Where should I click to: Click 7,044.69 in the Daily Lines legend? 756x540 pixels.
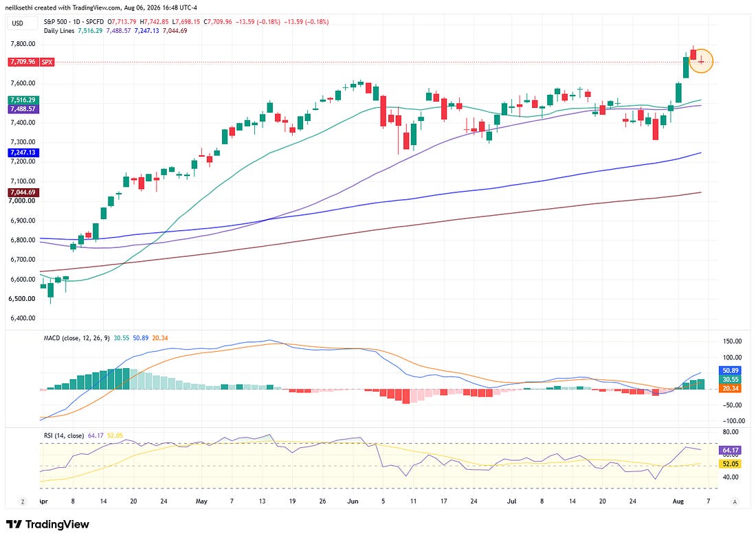pyautogui.click(x=175, y=30)
